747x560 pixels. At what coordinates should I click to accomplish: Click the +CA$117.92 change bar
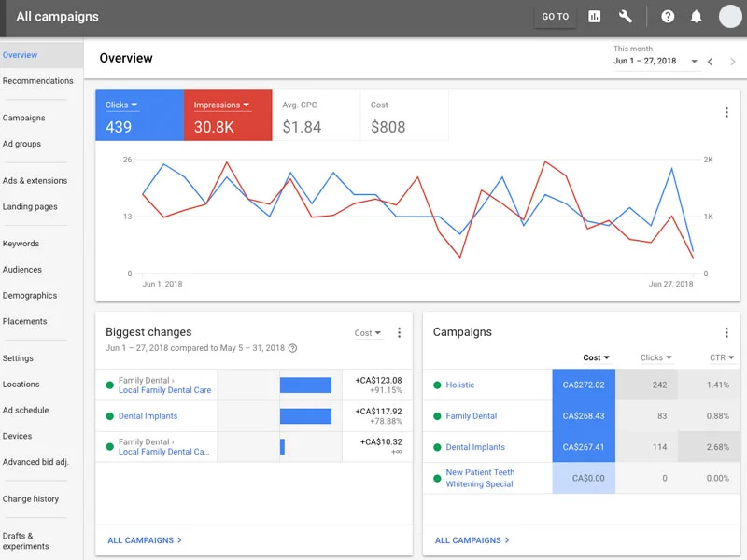[305, 416]
